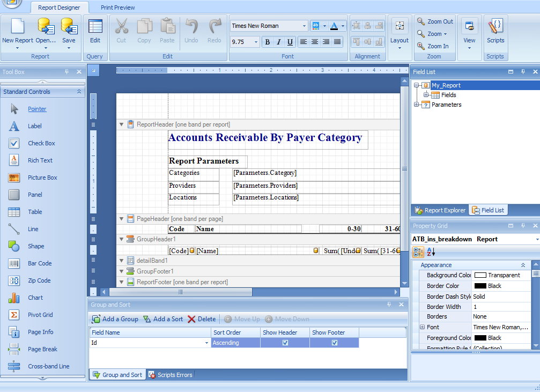Align text left
This screenshot has height=392, width=540.
303,42
